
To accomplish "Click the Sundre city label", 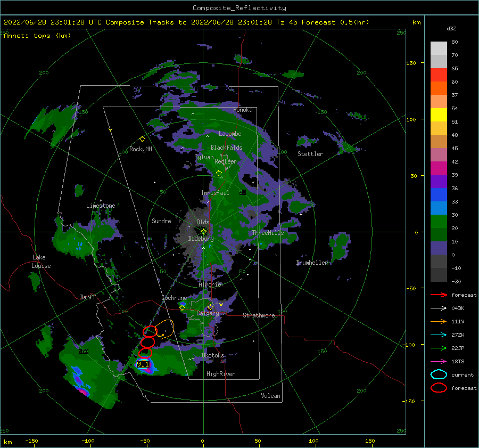I will point(161,221).
